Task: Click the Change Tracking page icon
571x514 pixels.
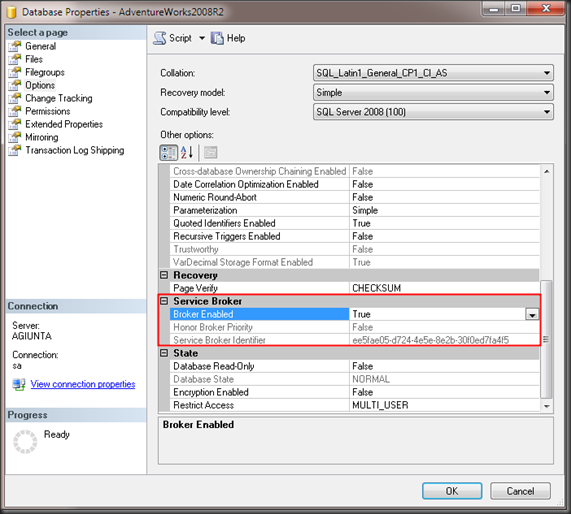Action: [x=15, y=98]
